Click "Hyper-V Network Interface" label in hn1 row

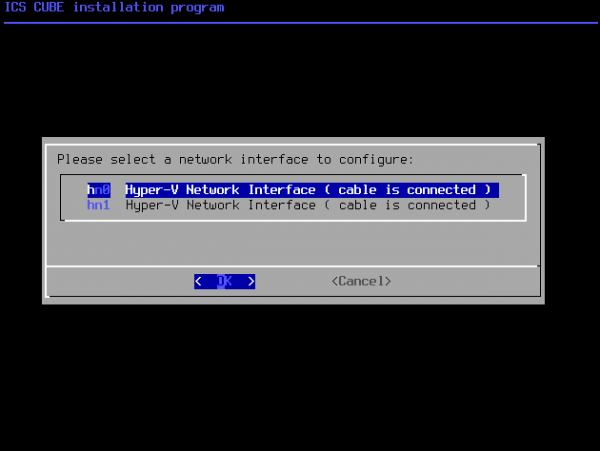pos(220,205)
